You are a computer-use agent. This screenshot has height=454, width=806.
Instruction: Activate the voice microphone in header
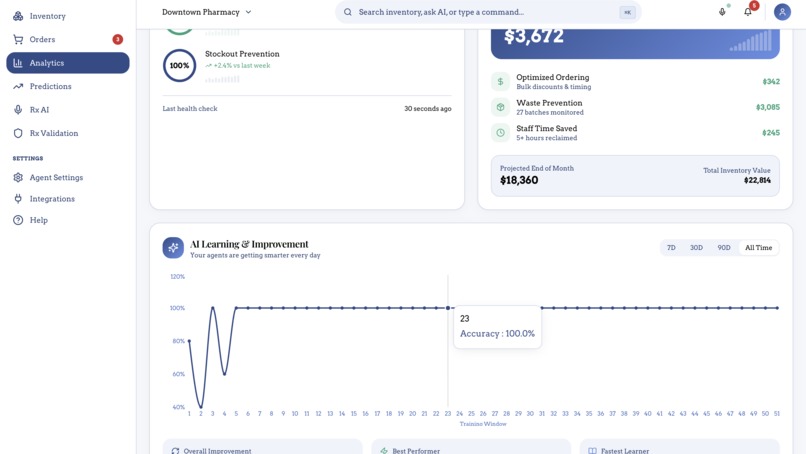[x=722, y=12]
